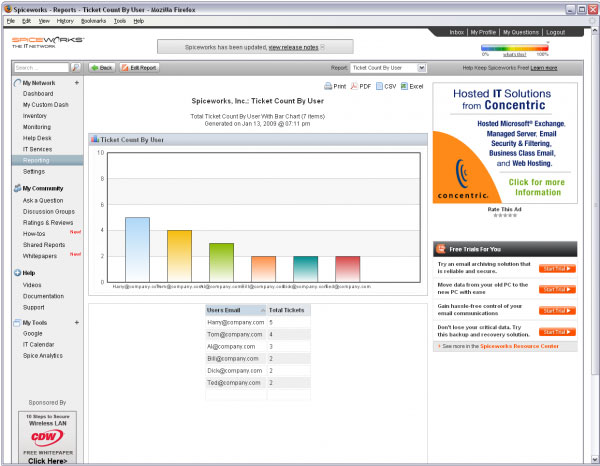
Task: Start trial for email archiving solution
Action: [557, 269]
